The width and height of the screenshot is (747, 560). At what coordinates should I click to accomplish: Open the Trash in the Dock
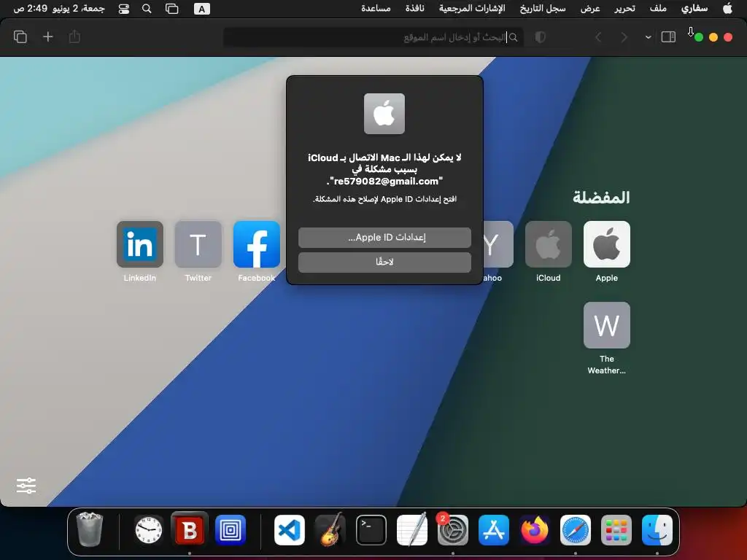[90, 530]
